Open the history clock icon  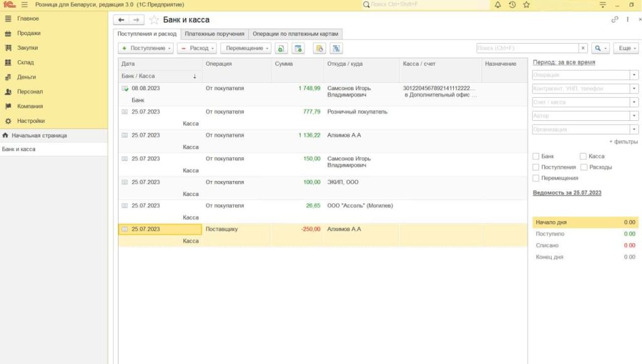click(512, 4)
